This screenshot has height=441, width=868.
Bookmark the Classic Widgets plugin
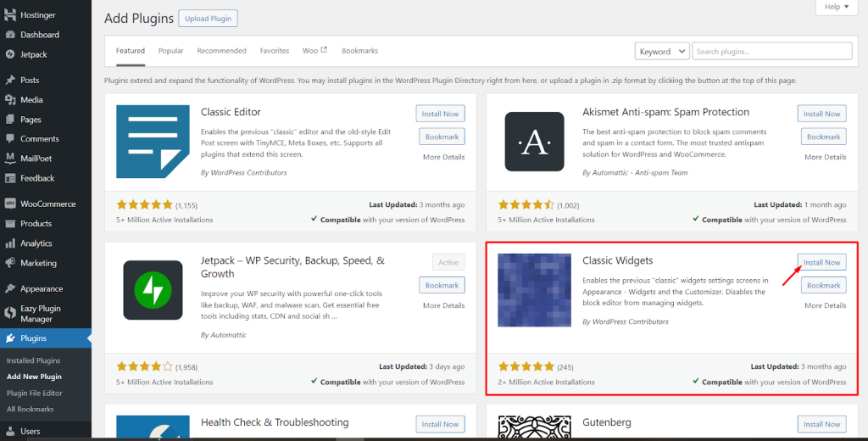(x=823, y=285)
